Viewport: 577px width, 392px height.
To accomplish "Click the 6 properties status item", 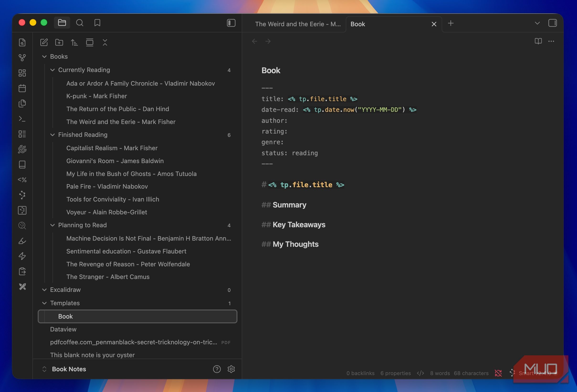I will tap(395, 373).
